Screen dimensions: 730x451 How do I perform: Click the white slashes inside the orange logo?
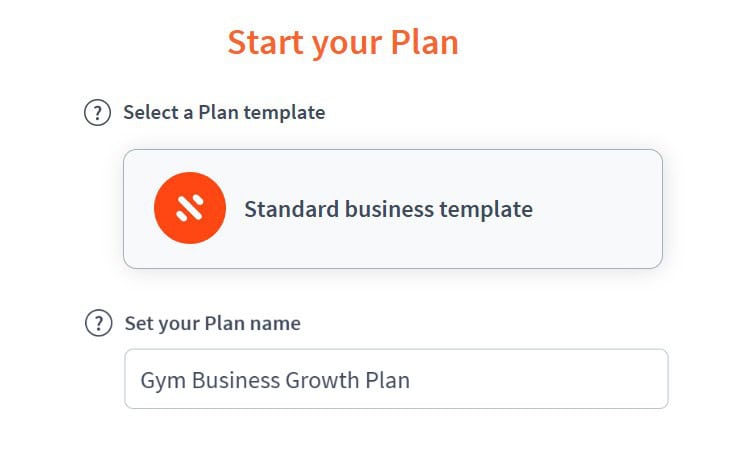(189, 208)
